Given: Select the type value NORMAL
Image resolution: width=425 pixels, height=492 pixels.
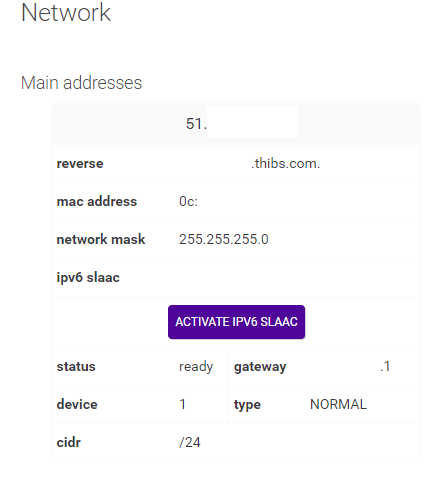Looking at the screenshot, I should click(338, 404).
